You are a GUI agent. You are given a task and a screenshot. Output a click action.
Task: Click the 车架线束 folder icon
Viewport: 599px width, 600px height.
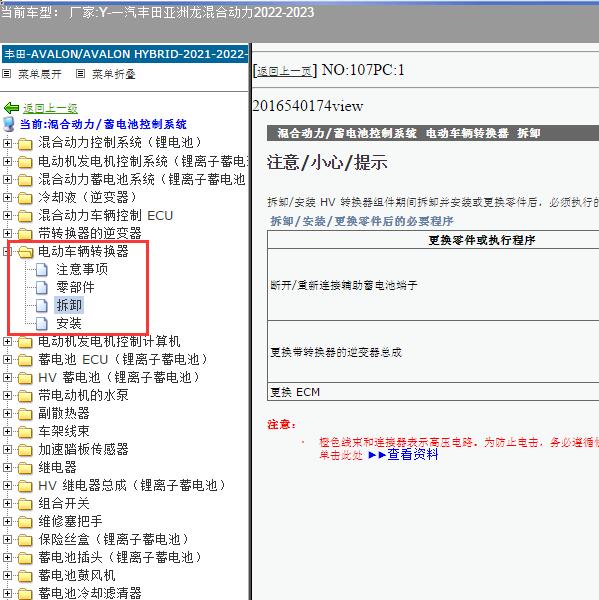click(x=25, y=432)
